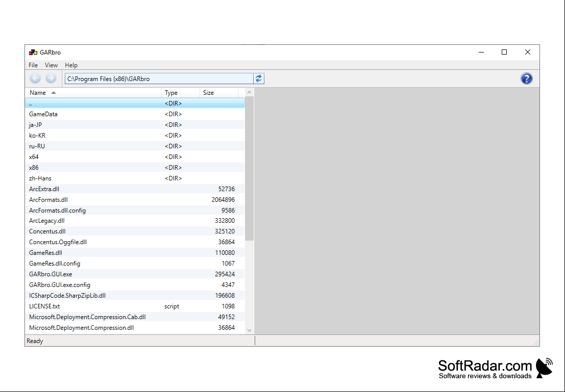Click the file list scroll up arrow
The image size is (565, 392).
(x=249, y=92)
